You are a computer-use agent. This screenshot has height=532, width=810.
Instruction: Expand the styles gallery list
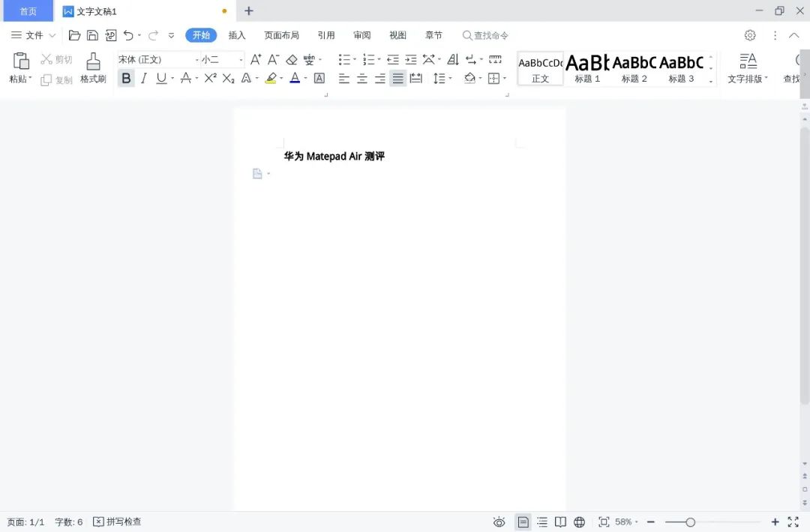click(711, 81)
